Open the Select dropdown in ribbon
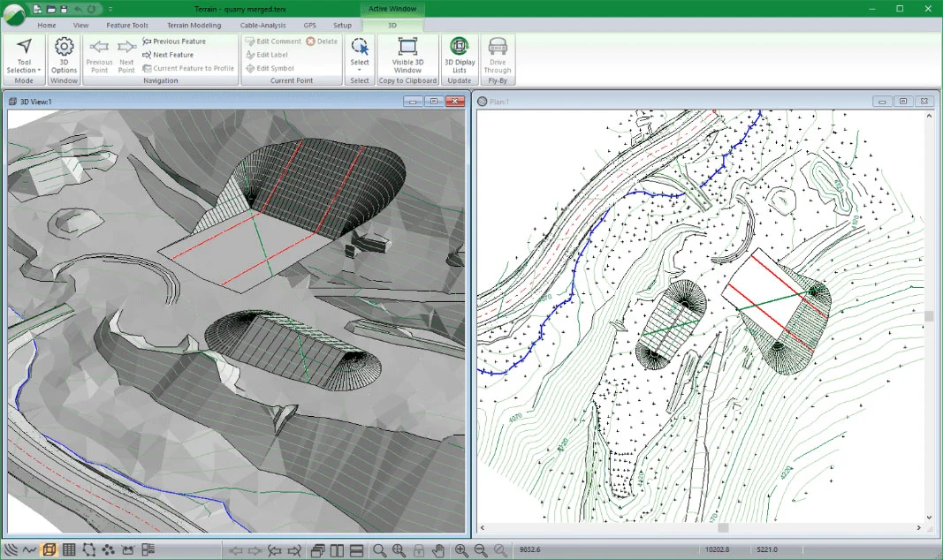This screenshot has width=943, height=560. (360, 67)
